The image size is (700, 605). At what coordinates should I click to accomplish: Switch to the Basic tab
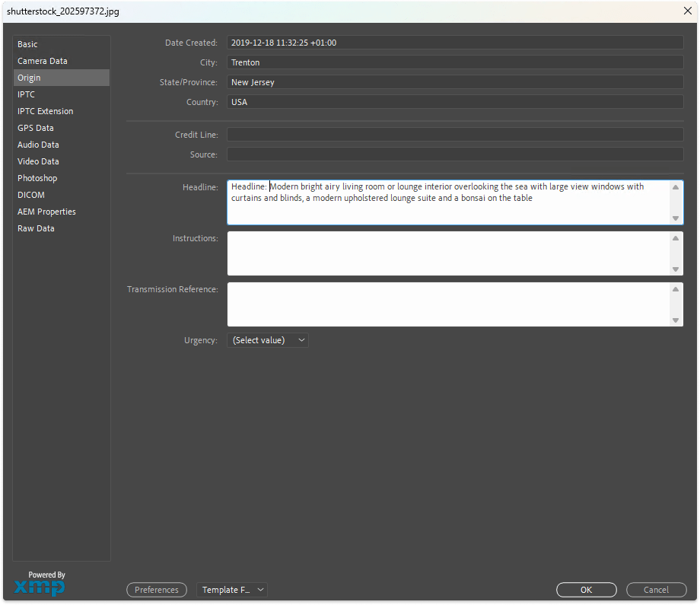coord(28,44)
